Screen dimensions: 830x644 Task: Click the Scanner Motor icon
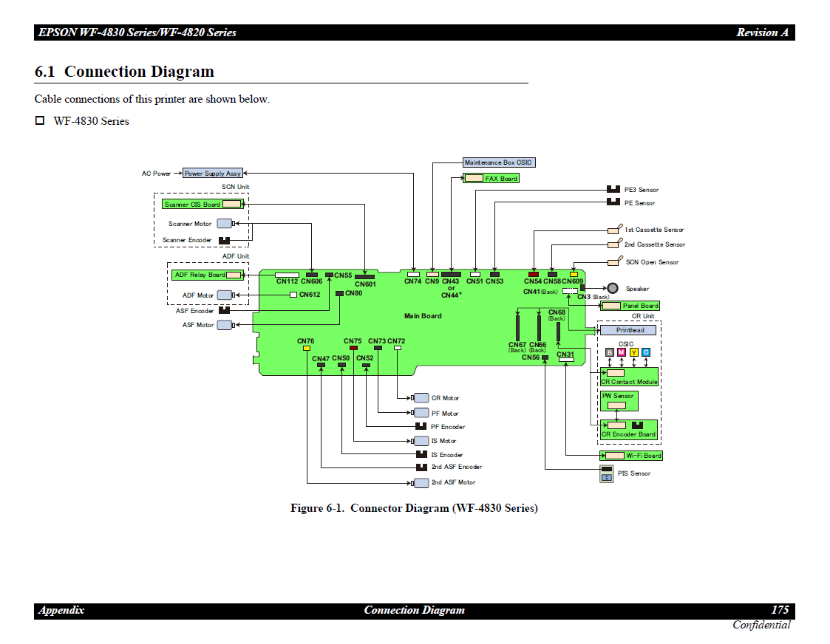click(x=225, y=224)
